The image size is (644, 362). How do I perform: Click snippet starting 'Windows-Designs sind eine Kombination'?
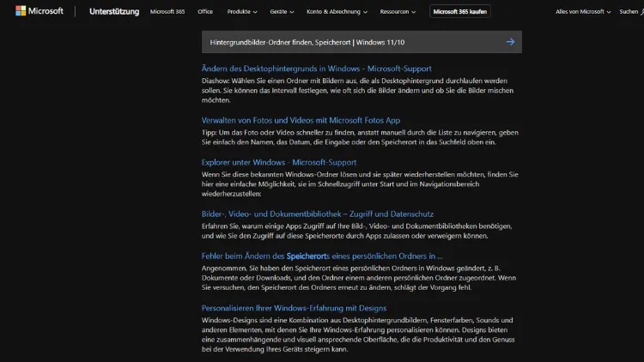point(358,335)
